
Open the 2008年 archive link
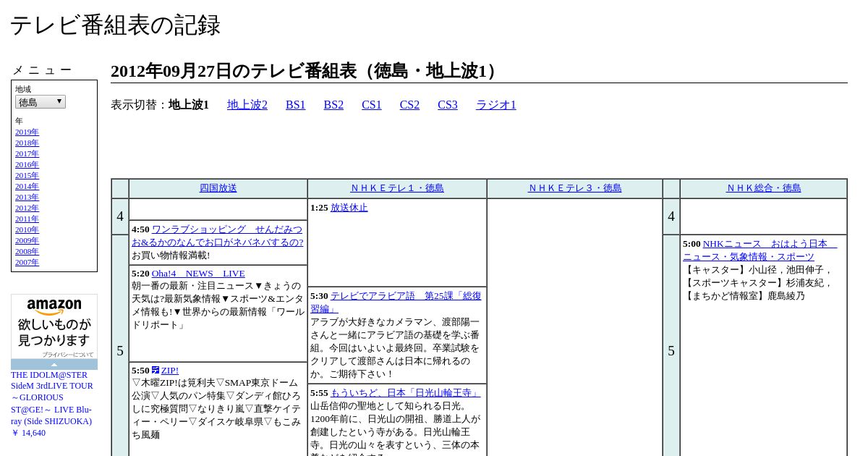27,251
